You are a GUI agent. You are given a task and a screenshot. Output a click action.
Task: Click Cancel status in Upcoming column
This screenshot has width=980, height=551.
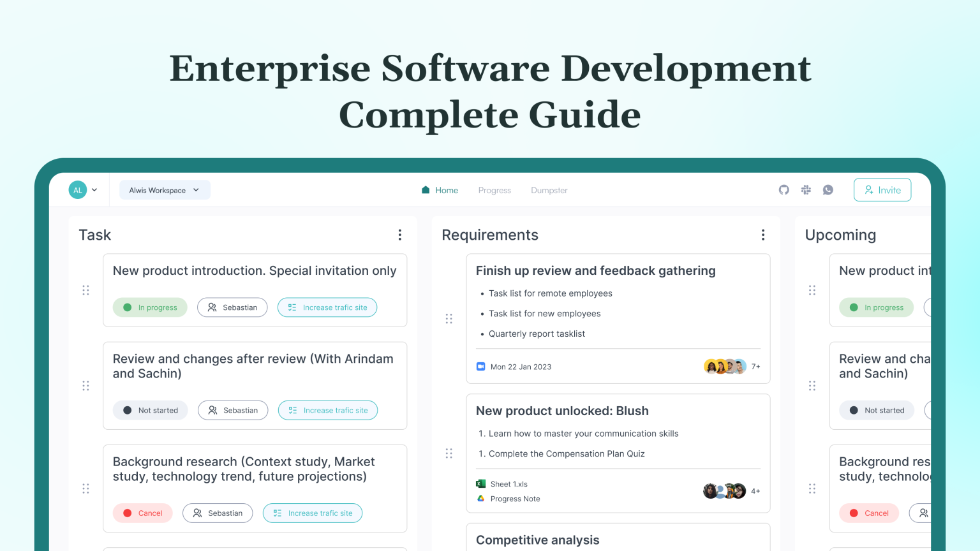[x=869, y=513]
